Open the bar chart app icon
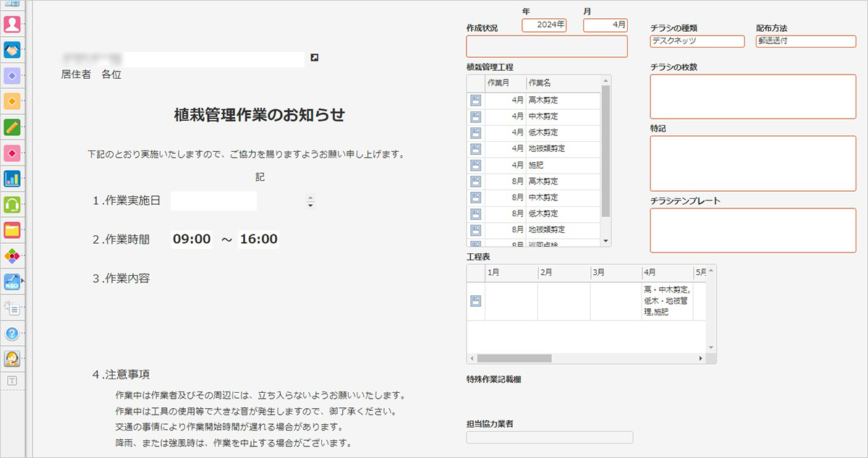868x458 pixels. point(12,179)
